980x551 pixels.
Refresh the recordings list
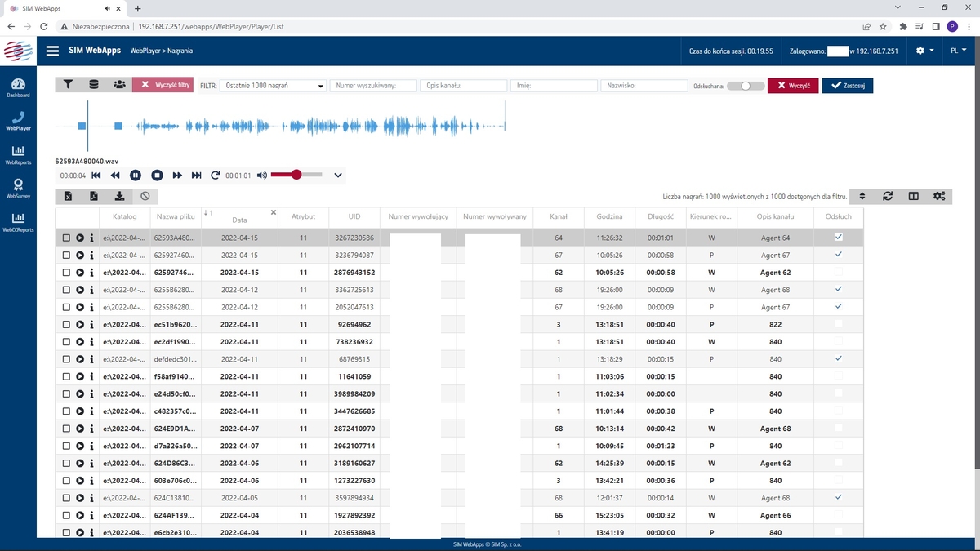click(888, 196)
